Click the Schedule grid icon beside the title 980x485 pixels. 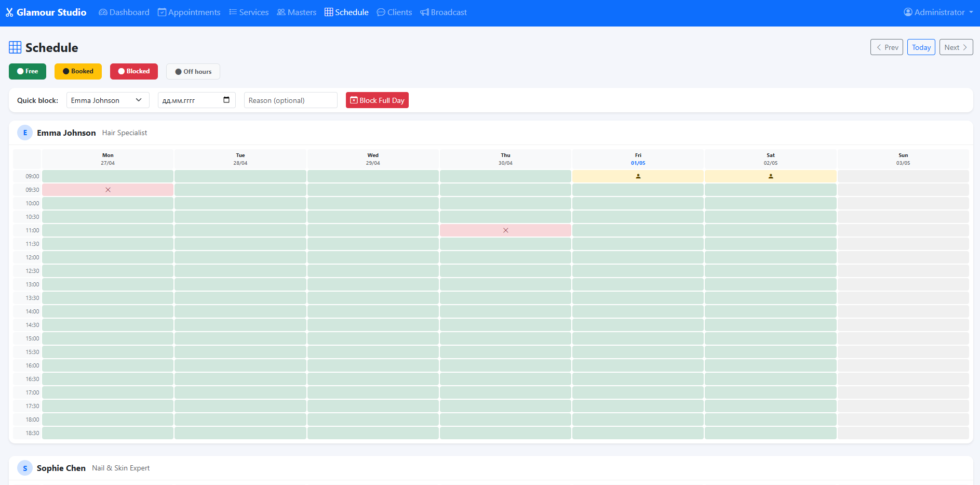tap(15, 47)
